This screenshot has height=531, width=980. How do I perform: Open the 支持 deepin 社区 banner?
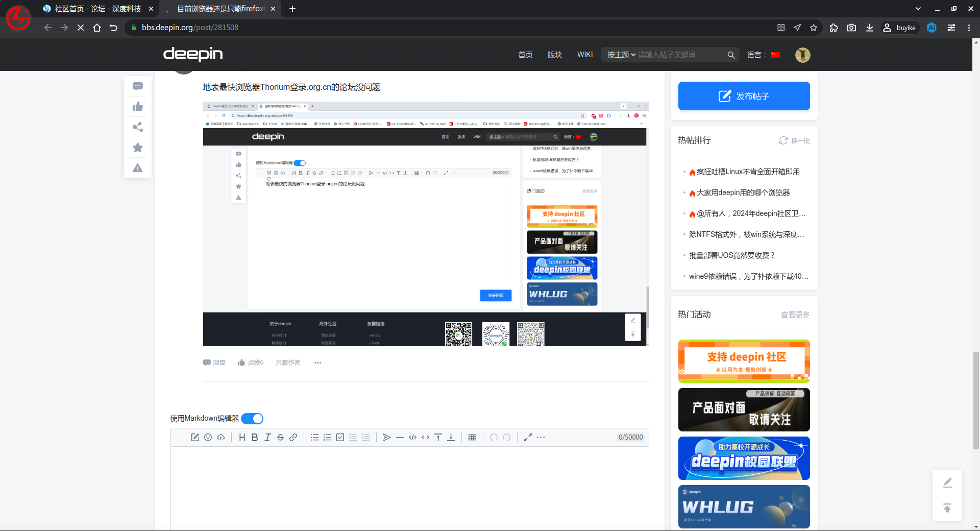click(x=744, y=361)
